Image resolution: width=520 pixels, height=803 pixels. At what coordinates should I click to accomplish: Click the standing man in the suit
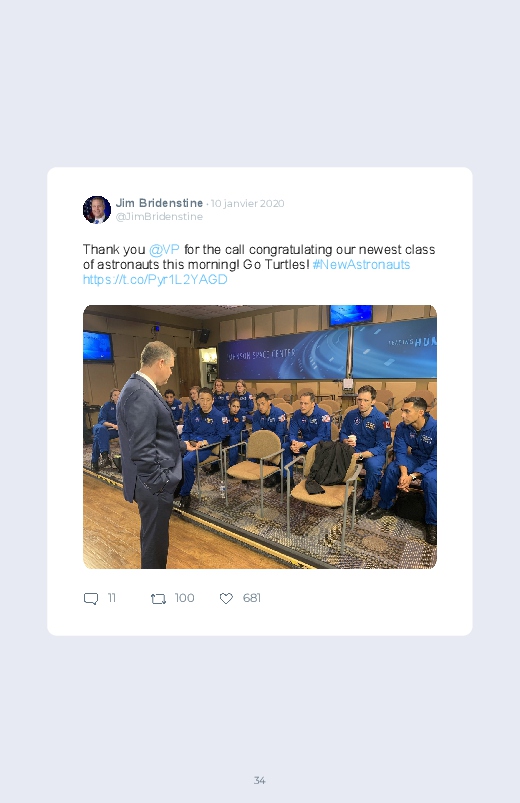[x=150, y=455]
